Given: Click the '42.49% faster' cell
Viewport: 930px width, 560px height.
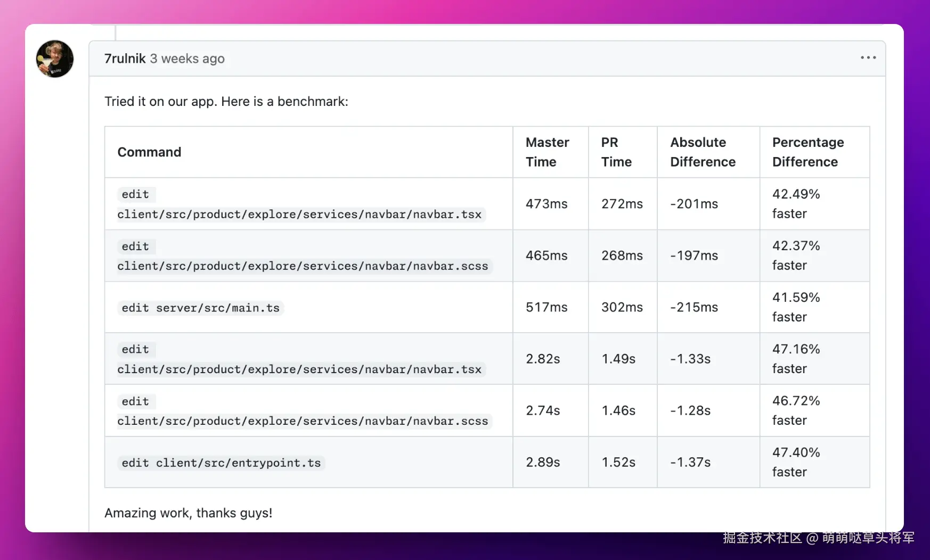Looking at the screenshot, I should coord(796,204).
